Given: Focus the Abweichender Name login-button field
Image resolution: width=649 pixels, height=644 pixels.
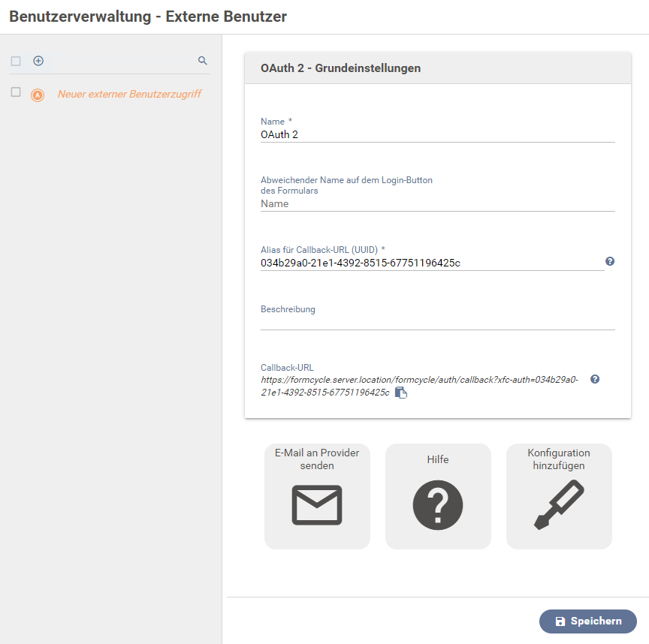Looking at the screenshot, I should [x=437, y=204].
